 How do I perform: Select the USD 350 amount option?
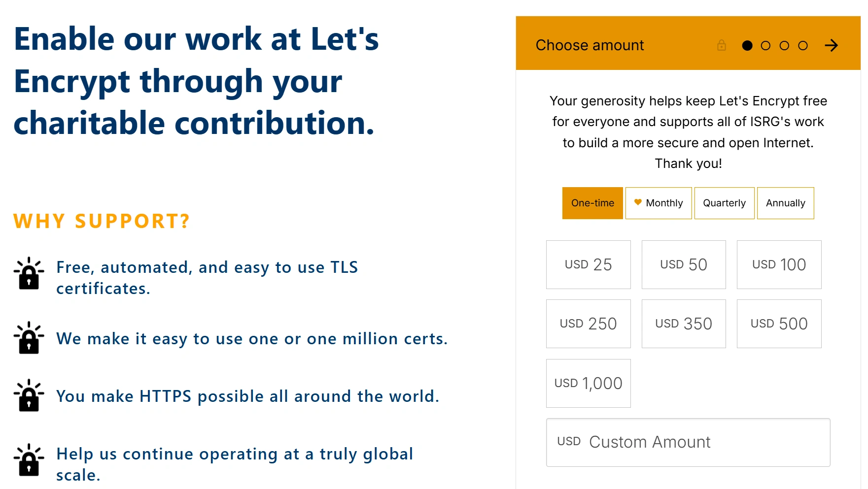pos(684,324)
